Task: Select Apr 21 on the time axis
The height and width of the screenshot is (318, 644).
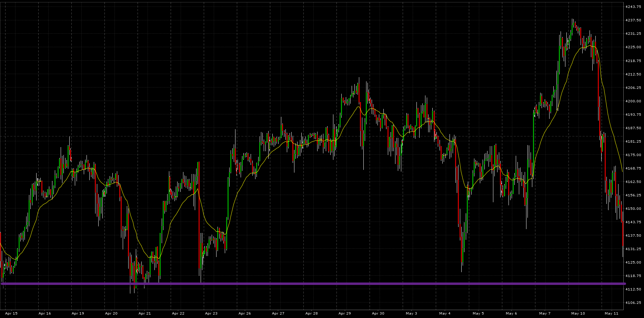Action: [x=145, y=313]
